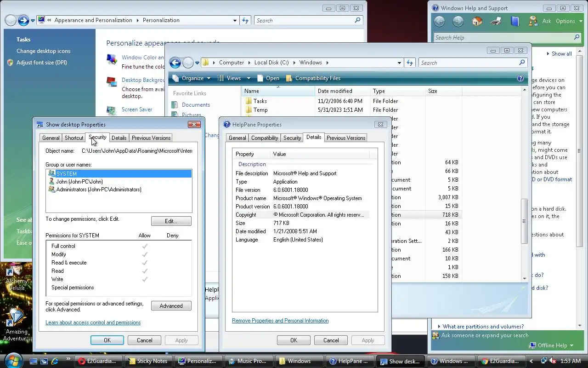Open the Amazing Adventures desktop shortcut
The height and width of the screenshot is (368, 588).
coord(17,324)
